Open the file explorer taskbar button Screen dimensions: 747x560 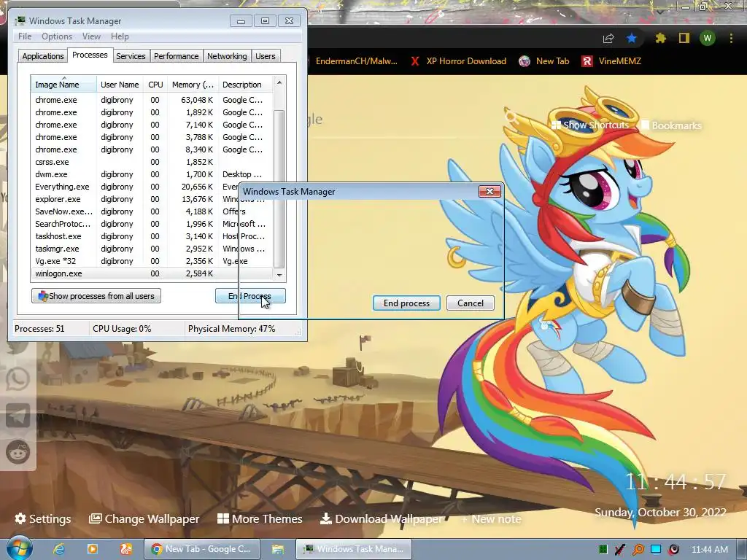(x=278, y=549)
